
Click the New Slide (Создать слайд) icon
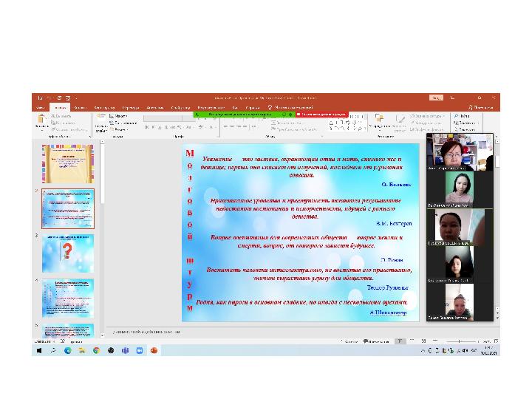[101, 120]
